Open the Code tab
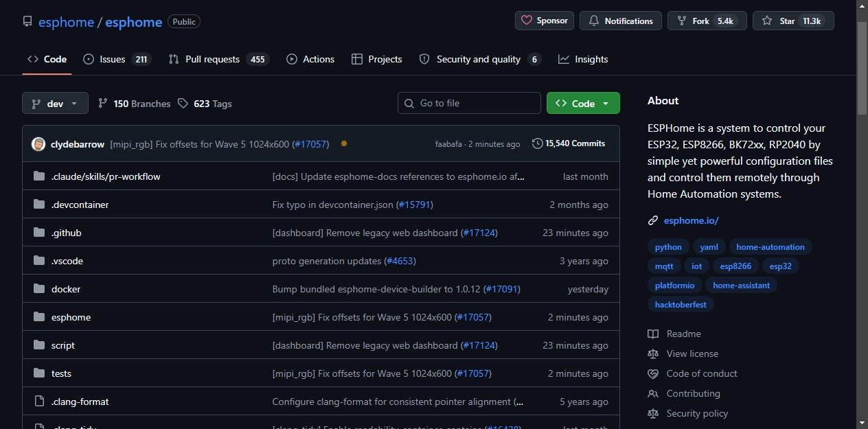The width and height of the screenshot is (868, 429). (x=47, y=59)
